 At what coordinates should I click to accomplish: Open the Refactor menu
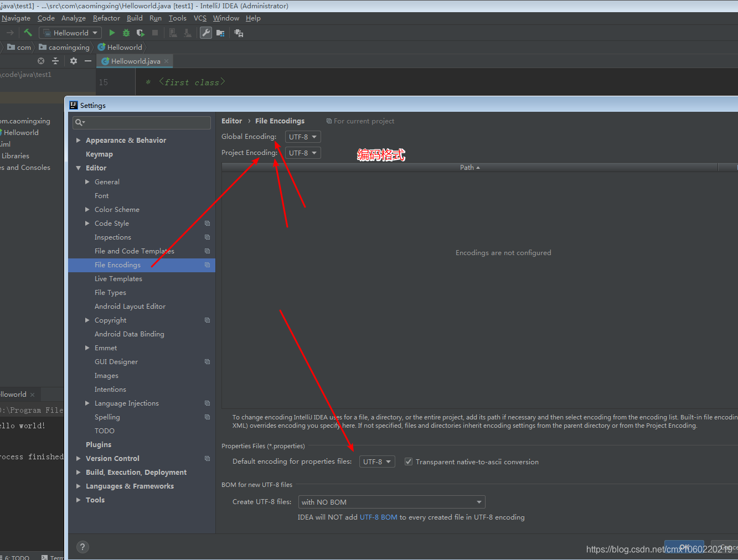(x=106, y=18)
